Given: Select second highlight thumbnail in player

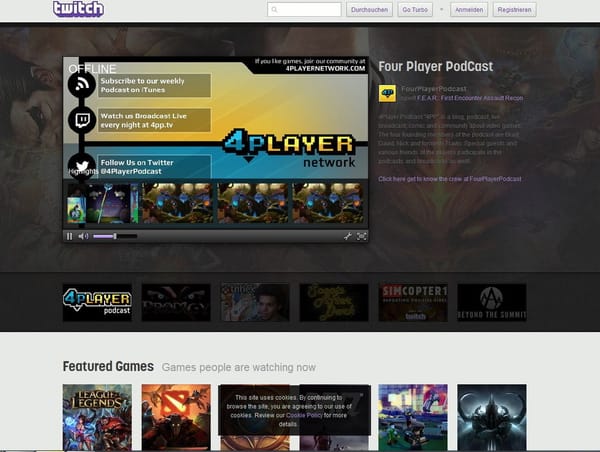Looking at the screenshot, I should click(178, 203).
